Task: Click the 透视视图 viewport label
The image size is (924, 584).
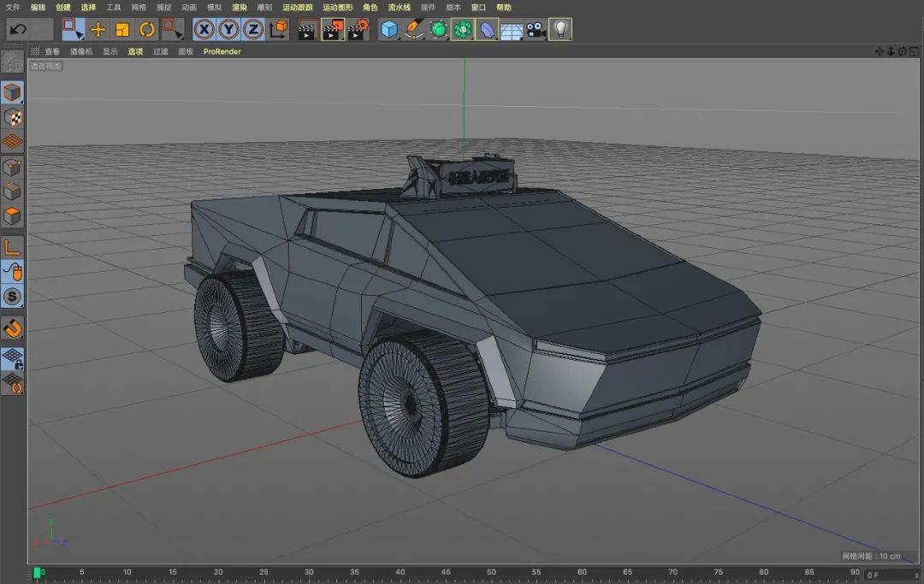Action: click(x=45, y=66)
